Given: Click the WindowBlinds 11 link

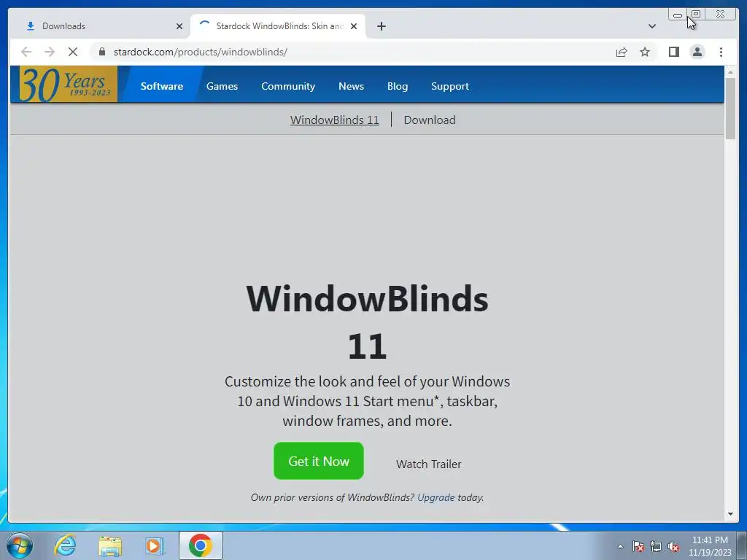Looking at the screenshot, I should click(334, 120).
